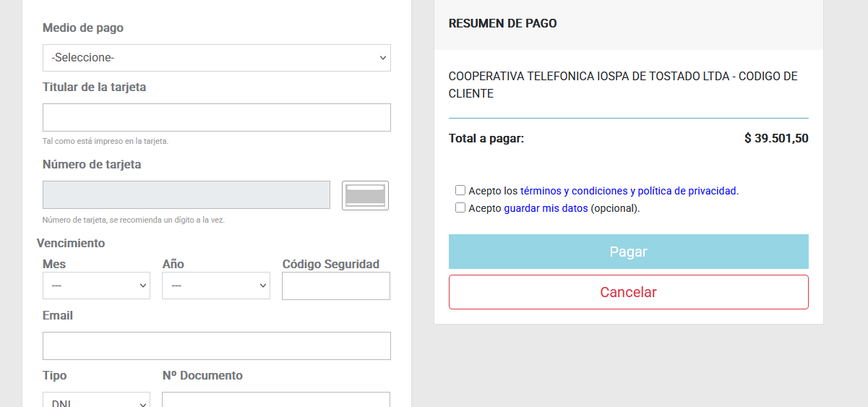
Task: Click the Total a pagar amount
Action: pyautogui.click(x=775, y=138)
